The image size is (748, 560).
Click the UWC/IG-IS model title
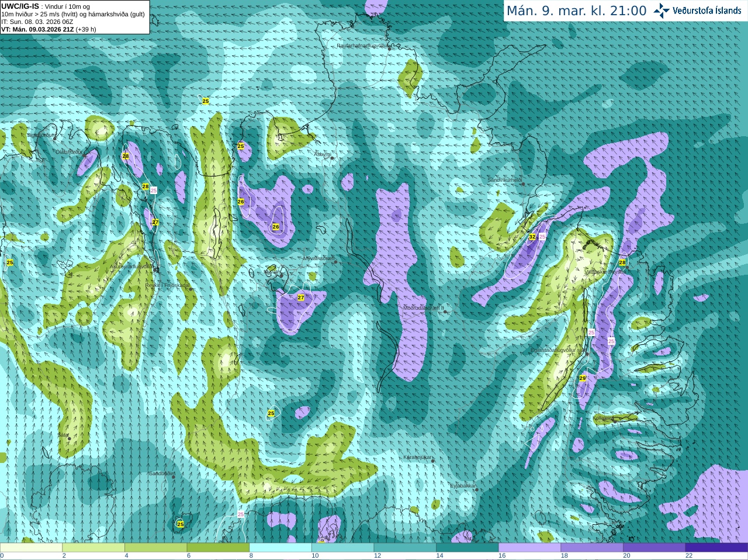point(20,6)
